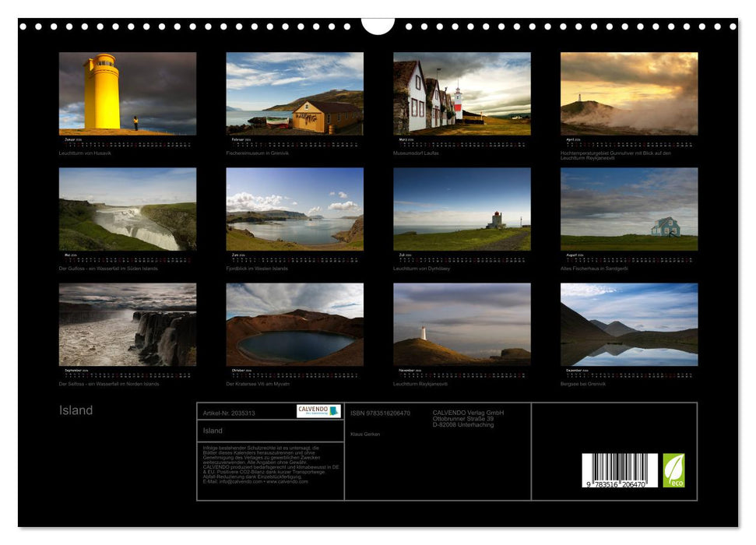756x545 pixels.
Task: Select the Gunnuhver geothermal area photo
Action: click(x=629, y=93)
